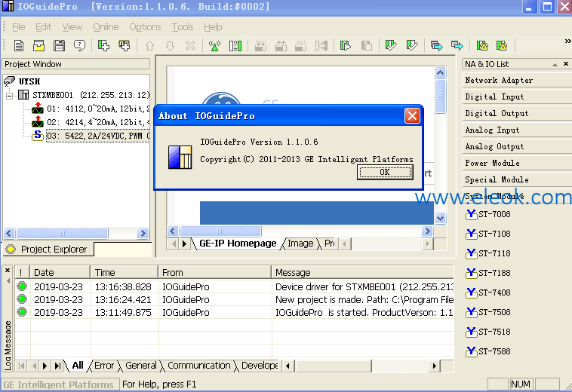Select the ST-7518 module

click(x=488, y=332)
